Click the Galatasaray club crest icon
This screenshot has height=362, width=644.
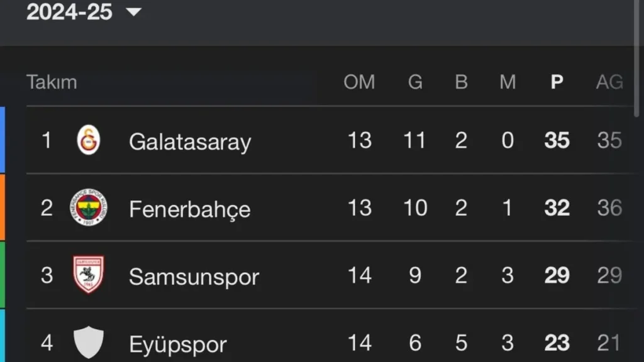click(88, 140)
